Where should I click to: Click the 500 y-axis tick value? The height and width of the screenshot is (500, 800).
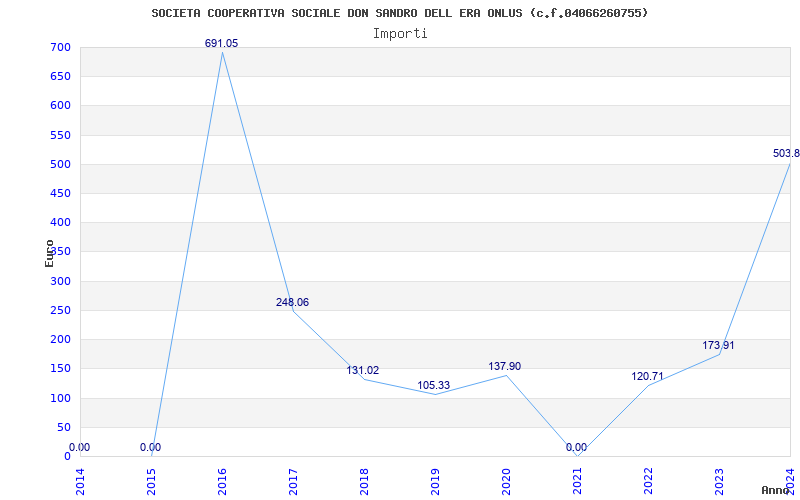tap(60, 164)
